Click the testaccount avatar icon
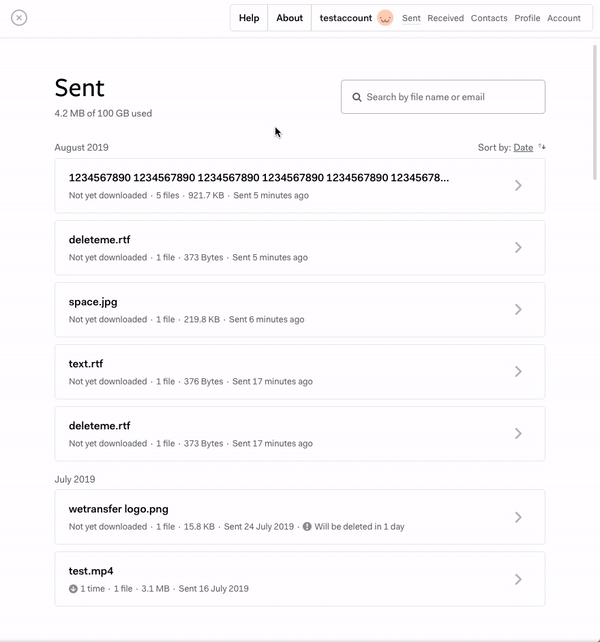 (x=385, y=18)
